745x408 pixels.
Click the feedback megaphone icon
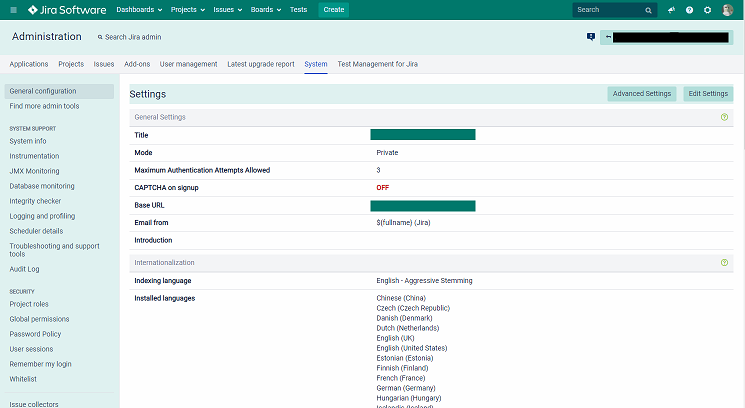pos(671,10)
